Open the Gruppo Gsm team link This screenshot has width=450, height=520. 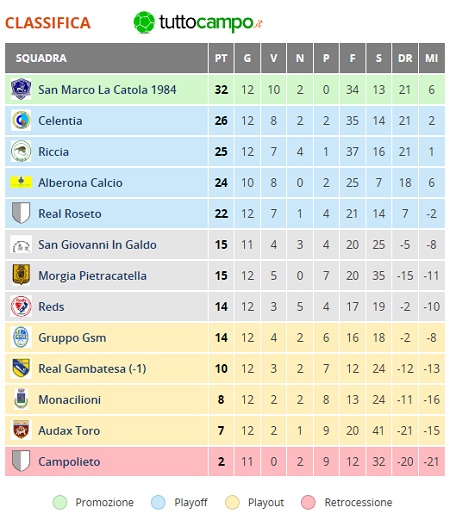72,338
